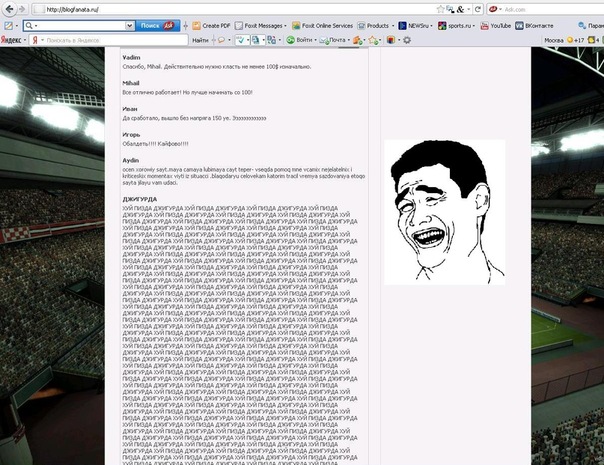Click the Почта mail button
Screen dimensions: 604x465
pos(338,40)
